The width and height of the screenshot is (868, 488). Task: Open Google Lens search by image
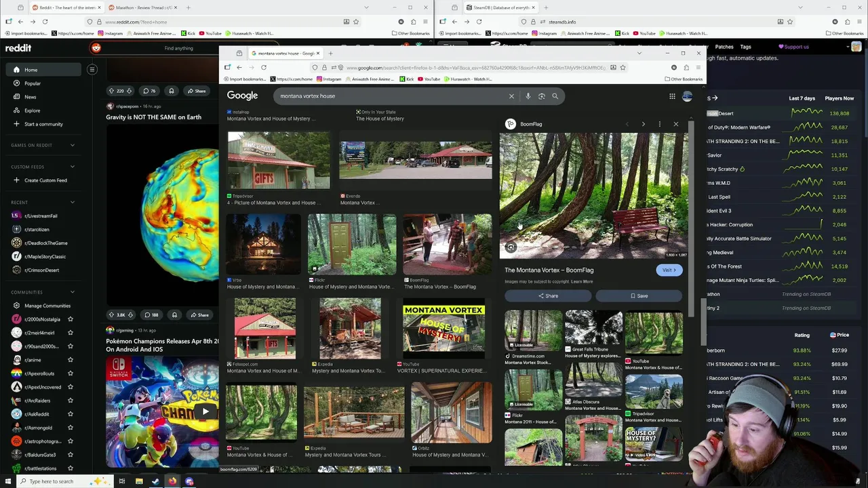pos(541,96)
